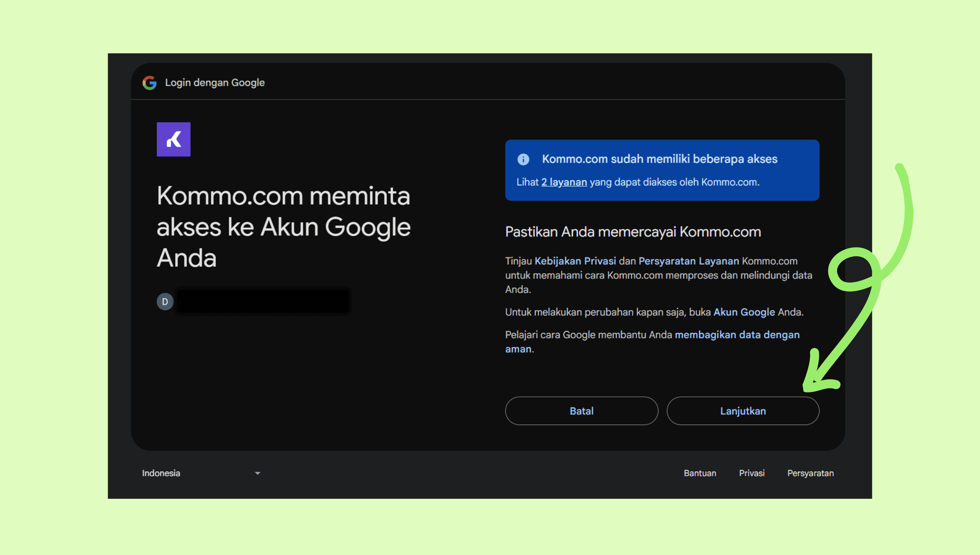The width and height of the screenshot is (980, 555).
Task: Open the 2 layanan link
Action: 564,182
